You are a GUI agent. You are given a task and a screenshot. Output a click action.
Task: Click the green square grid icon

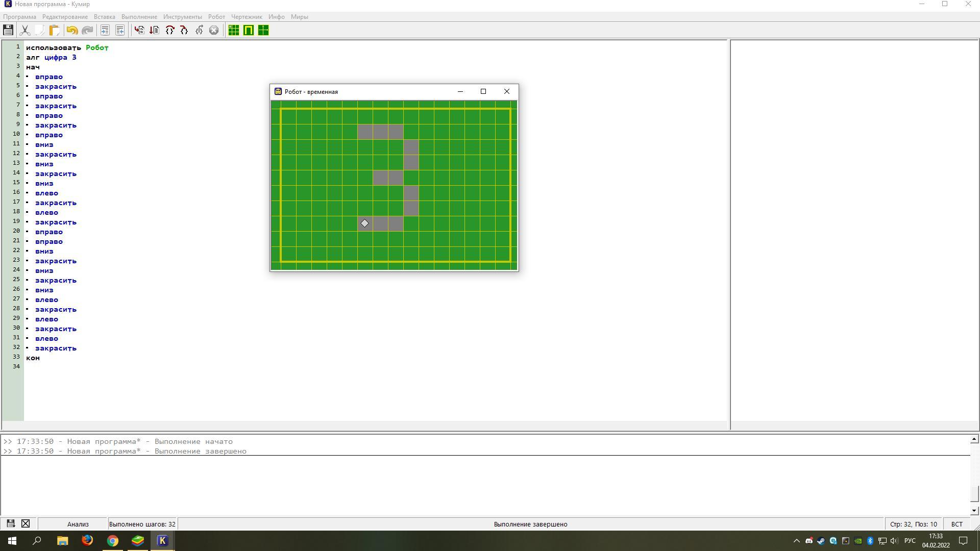click(234, 30)
